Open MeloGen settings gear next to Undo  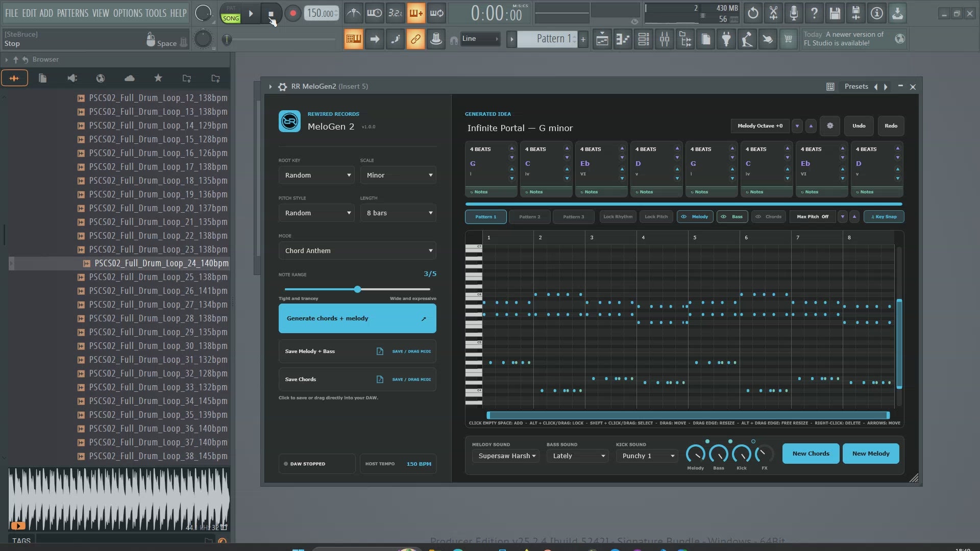pyautogui.click(x=830, y=126)
